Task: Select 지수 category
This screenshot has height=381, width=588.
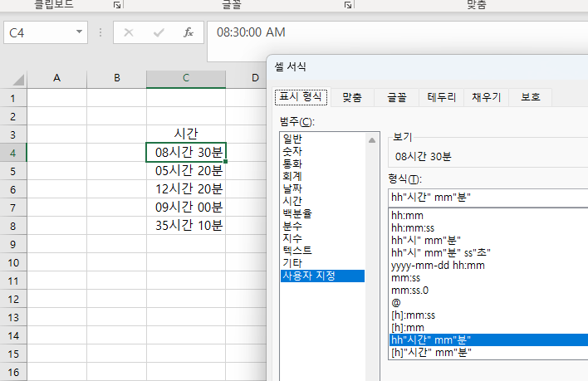Action: (322, 238)
